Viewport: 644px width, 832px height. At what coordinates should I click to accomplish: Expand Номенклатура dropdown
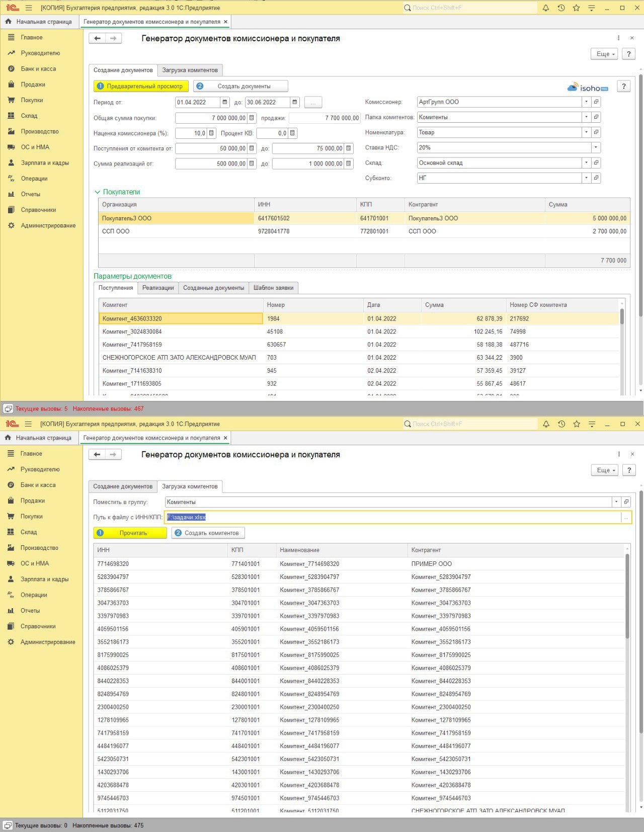(x=586, y=132)
